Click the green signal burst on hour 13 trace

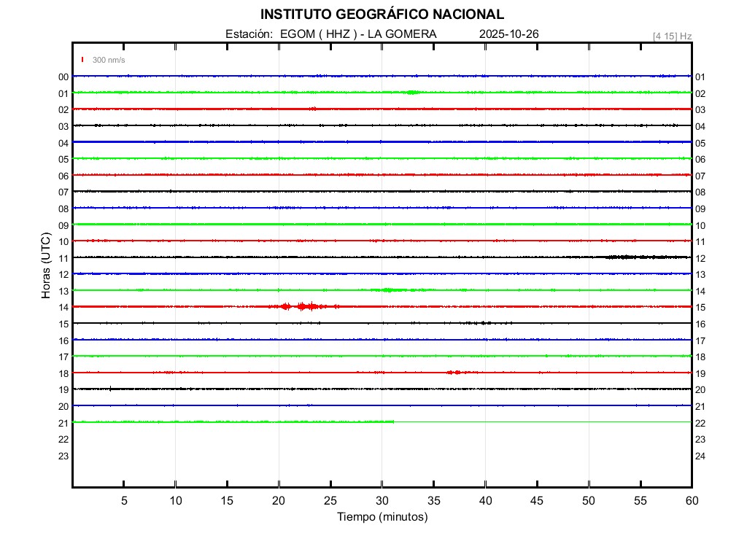[387, 290]
